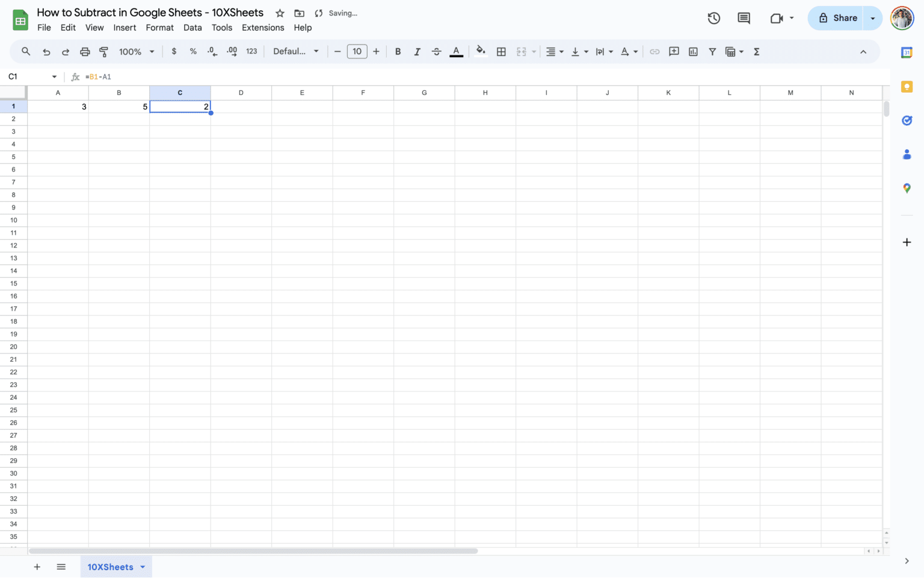Hide the side panel with the arrow

907,559
